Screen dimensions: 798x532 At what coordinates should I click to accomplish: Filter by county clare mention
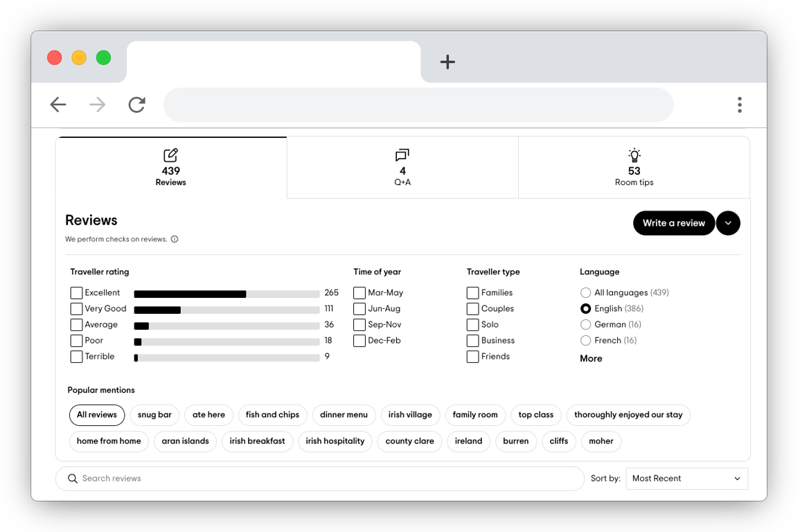[x=409, y=441]
